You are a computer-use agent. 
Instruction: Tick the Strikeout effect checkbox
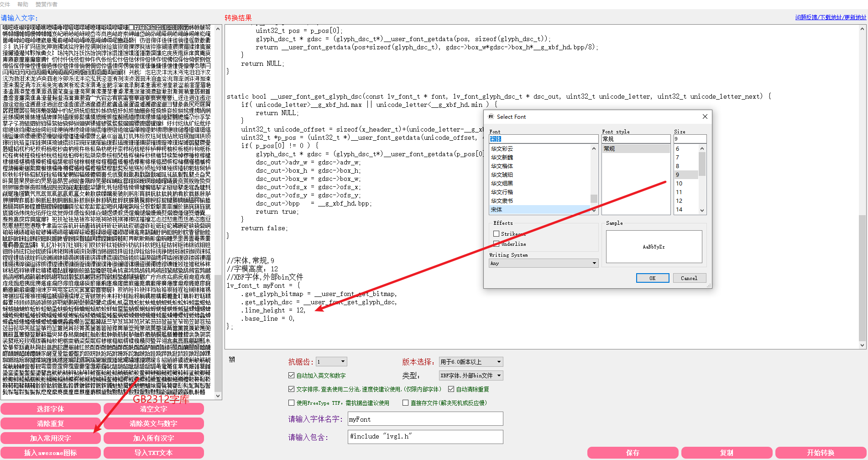click(496, 234)
